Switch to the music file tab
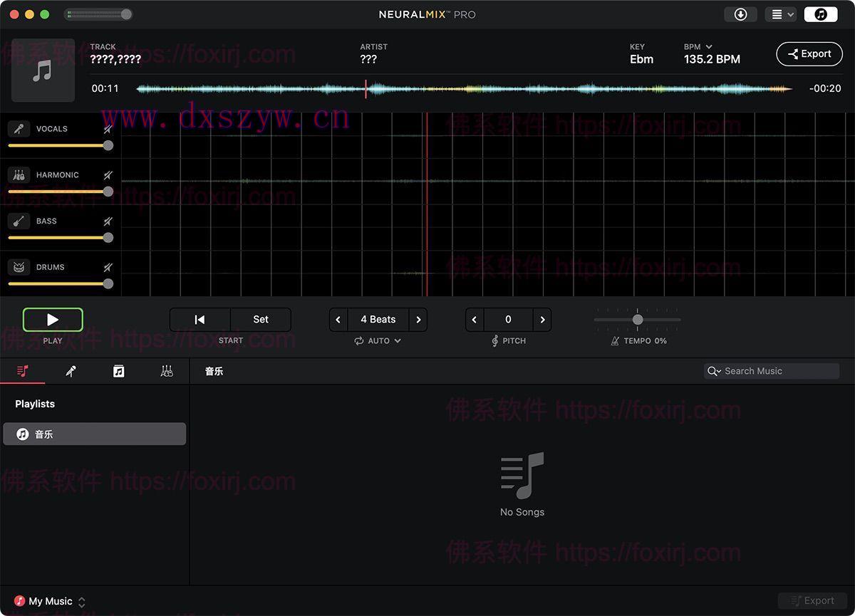The height and width of the screenshot is (616, 855). [118, 371]
